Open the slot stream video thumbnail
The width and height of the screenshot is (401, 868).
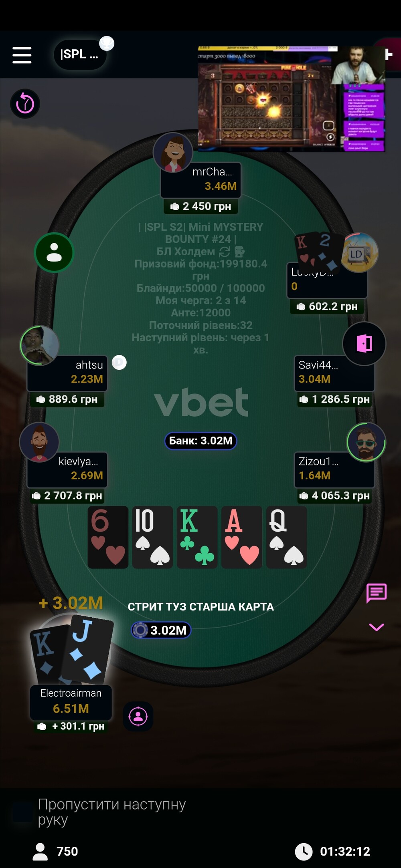292,99
